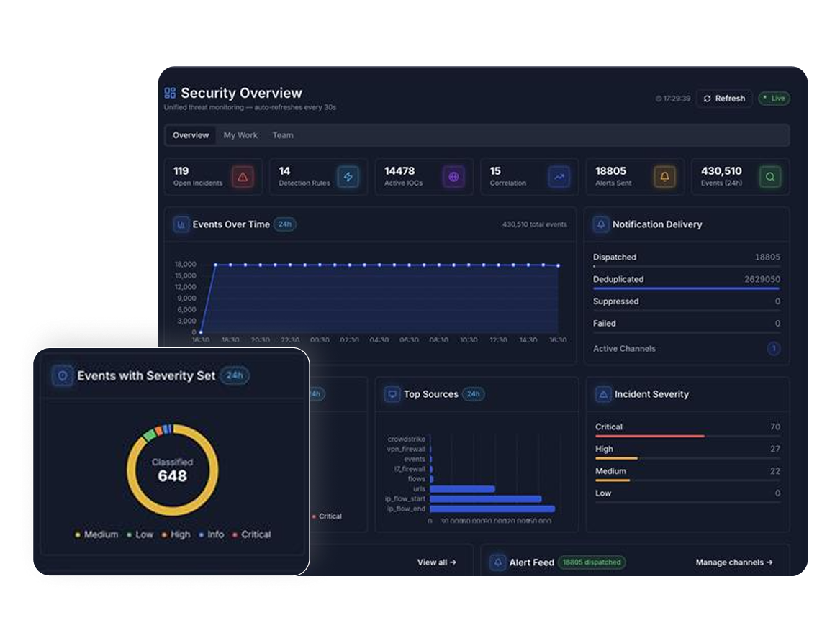Open the Manage channels link
Viewport: 840px width, 643px height.
734,562
